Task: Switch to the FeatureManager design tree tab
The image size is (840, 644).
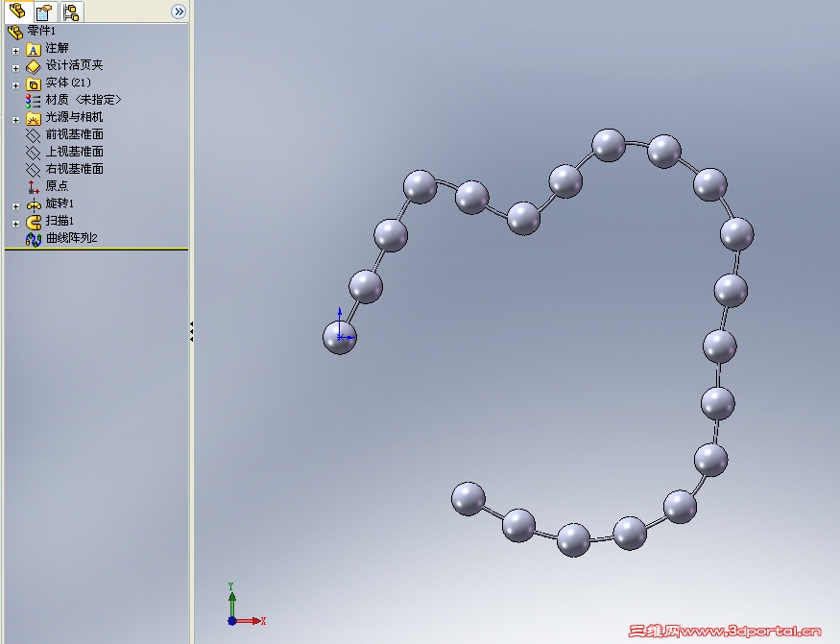Action: (17, 12)
